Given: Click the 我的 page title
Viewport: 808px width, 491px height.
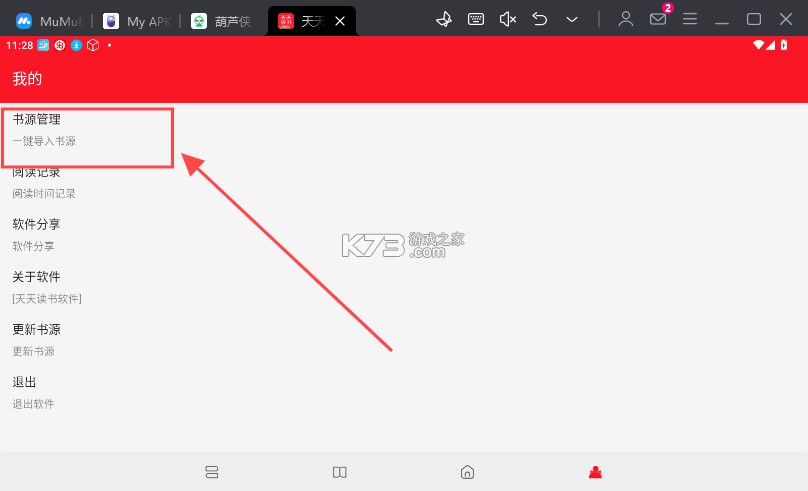Looking at the screenshot, I should [27, 79].
